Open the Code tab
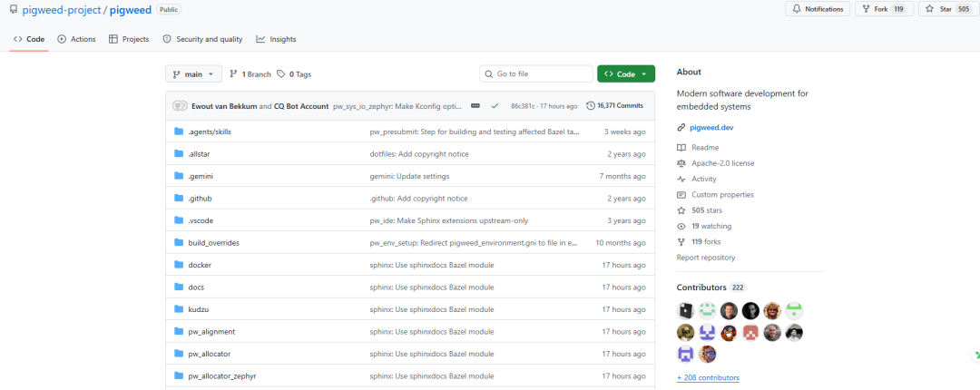This screenshot has height=390, width=980. [x=29, y=39]
